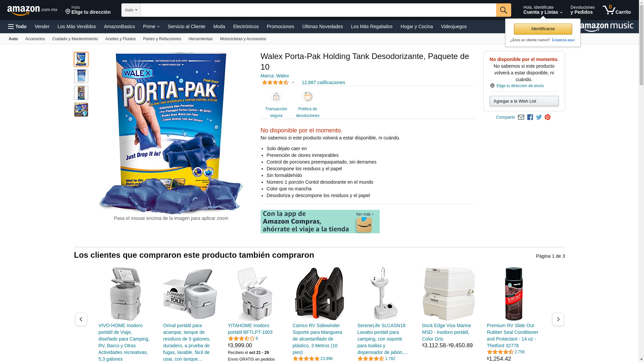Viewport: 644px width, 362px height.
Task: Select Aceites y Fluidos subcategory
Action: 120,39
